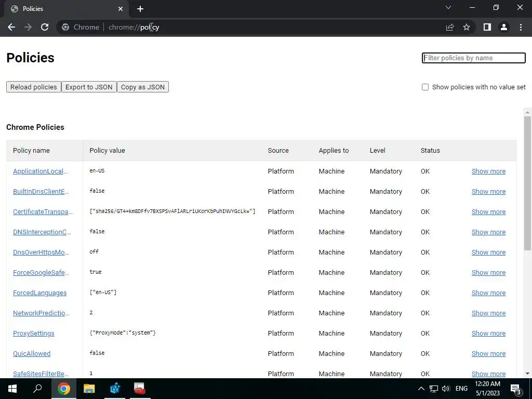Viewport: 532px width, 399px height.
Task: Click Copy as JSON button
Action: coord(143,87)
